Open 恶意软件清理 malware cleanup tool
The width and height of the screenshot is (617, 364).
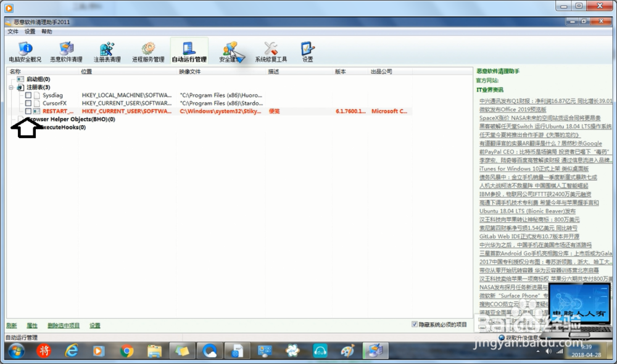coord(66,52)
